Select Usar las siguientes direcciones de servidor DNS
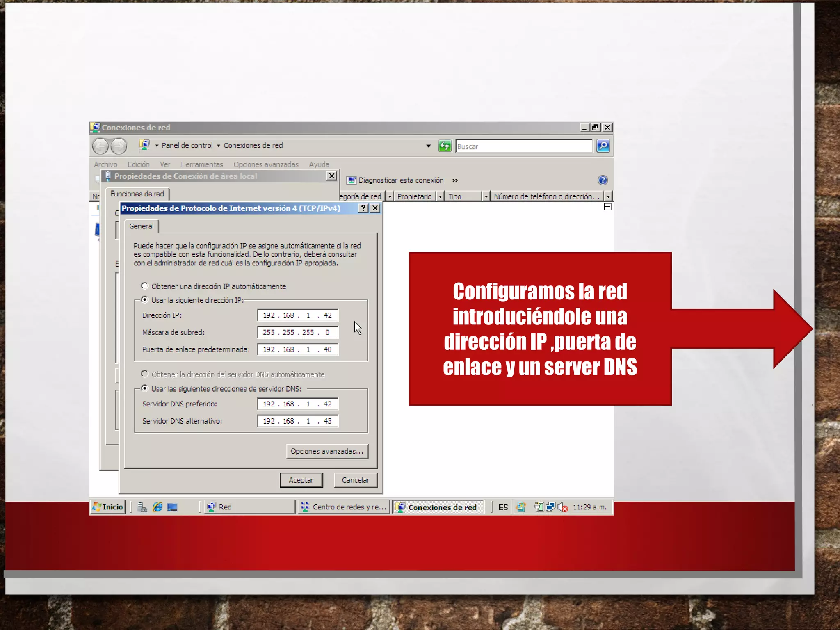Screen dimensions: 840x630 (144, 388)
